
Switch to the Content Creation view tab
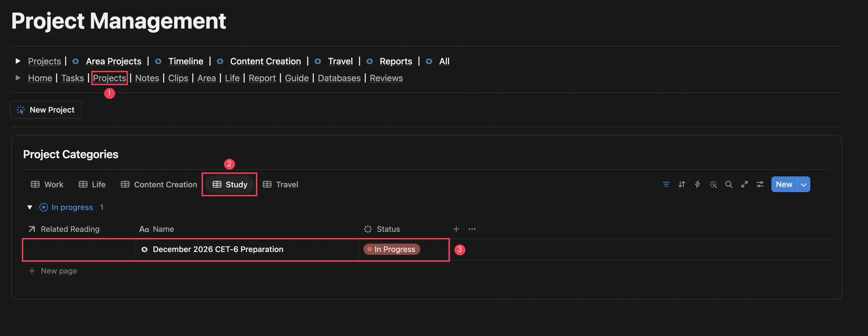(159, 184)
